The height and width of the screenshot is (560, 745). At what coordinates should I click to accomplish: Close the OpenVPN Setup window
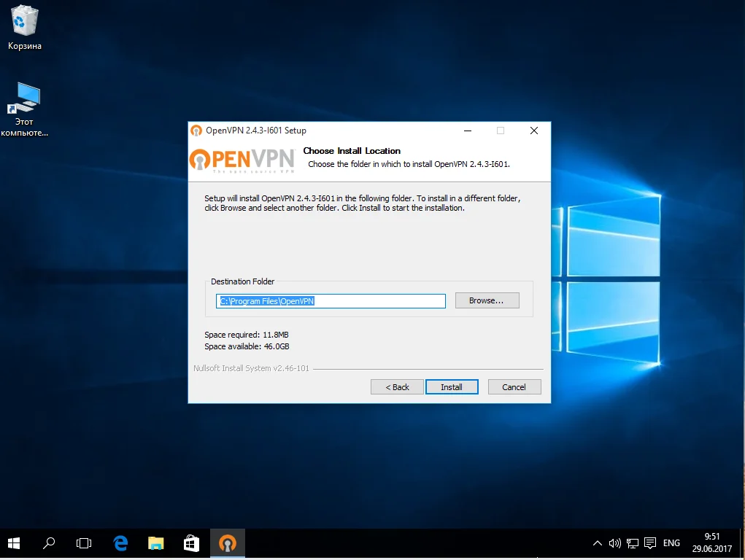coord(534,131)
